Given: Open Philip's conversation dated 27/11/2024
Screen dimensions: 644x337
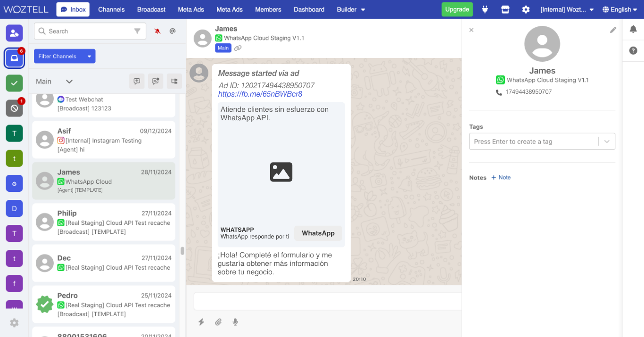Looking at the screenshot, I should [104, 222].
